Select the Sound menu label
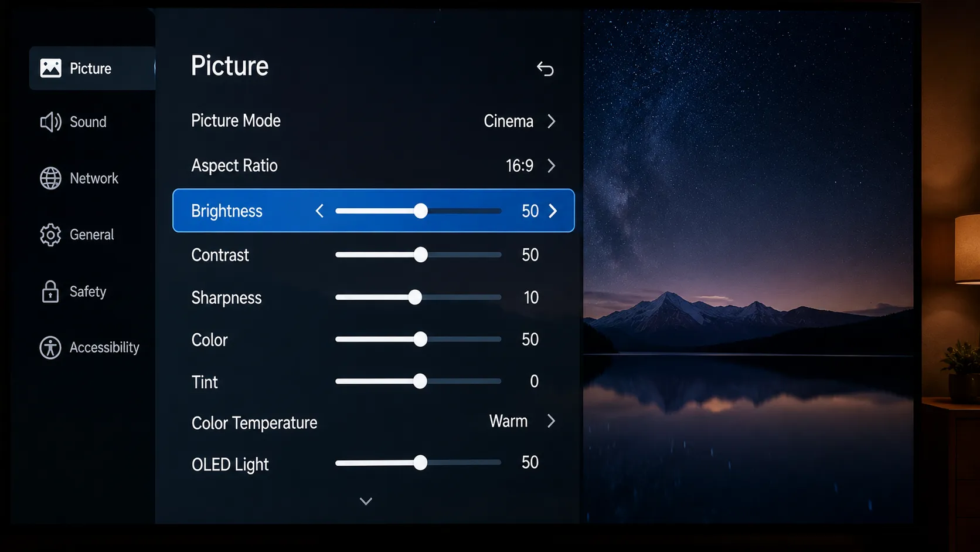The image size is (980, 552). [88, 122]
